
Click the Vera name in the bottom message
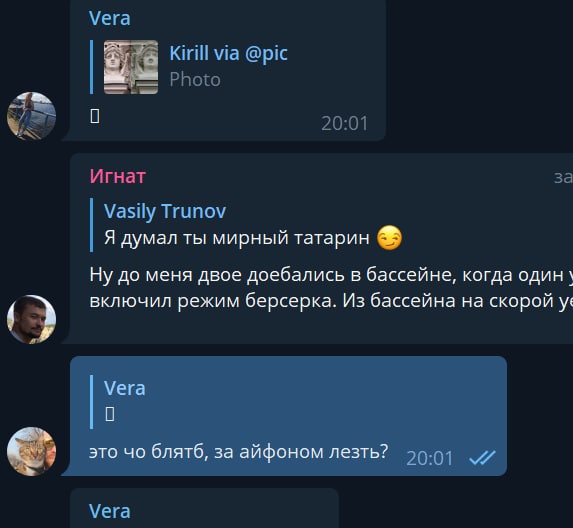[x=110, y=511]
